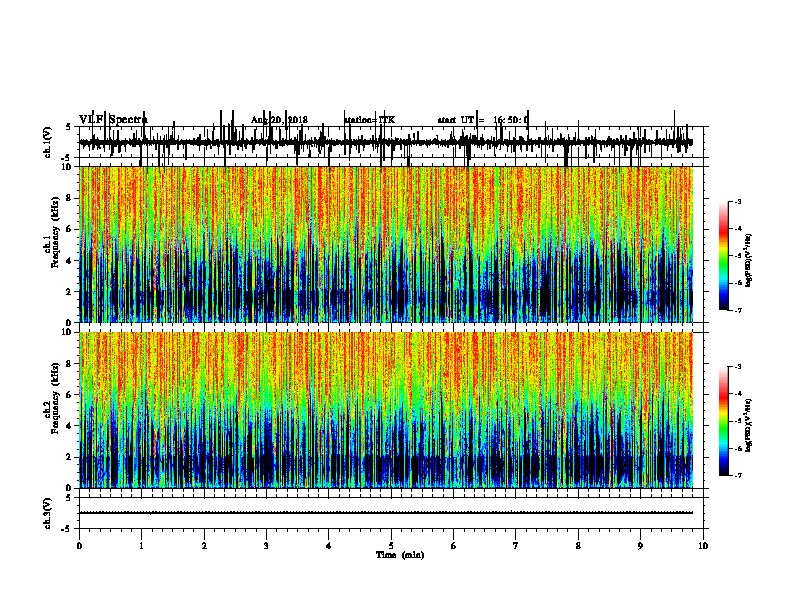Click time axis tick label "10"
This screenshot has width=792, height=612.
point(703,546)
